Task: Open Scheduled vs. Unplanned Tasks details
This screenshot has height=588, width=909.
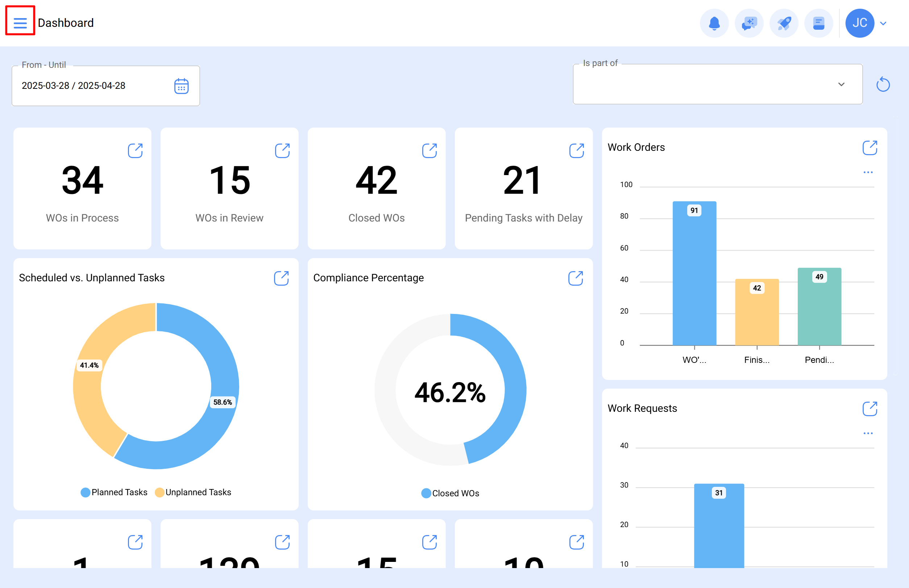Action: click(281, 278)
